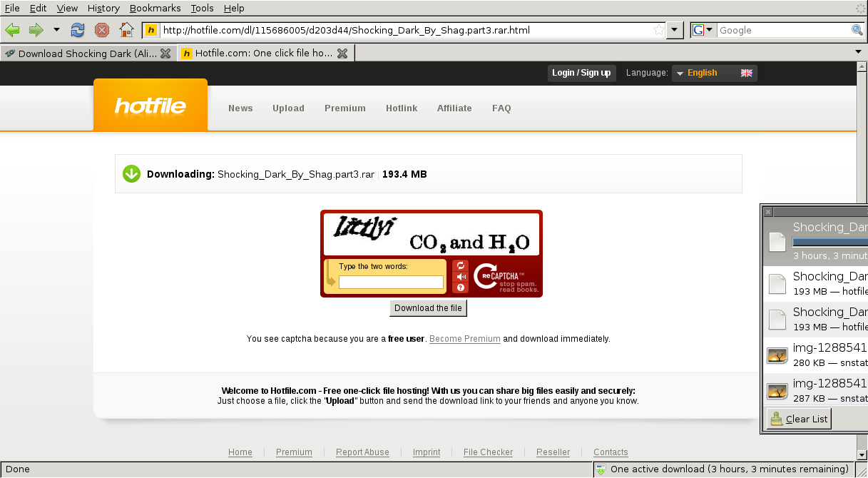Click the active download progress bar
This screenshot has height=478, width=868.
[x=830, y=243]
